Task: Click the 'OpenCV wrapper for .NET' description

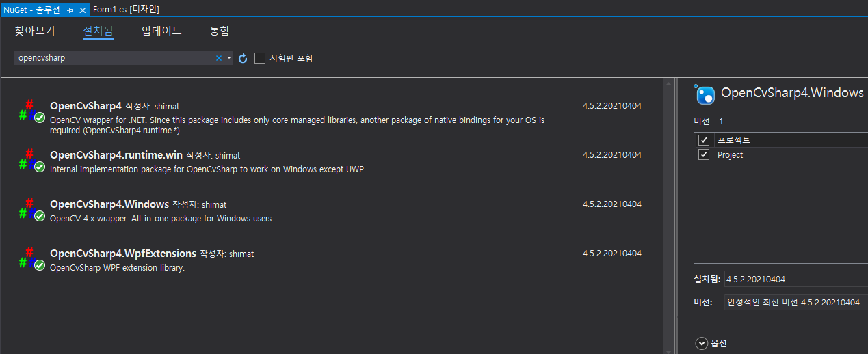Action: 298,125
